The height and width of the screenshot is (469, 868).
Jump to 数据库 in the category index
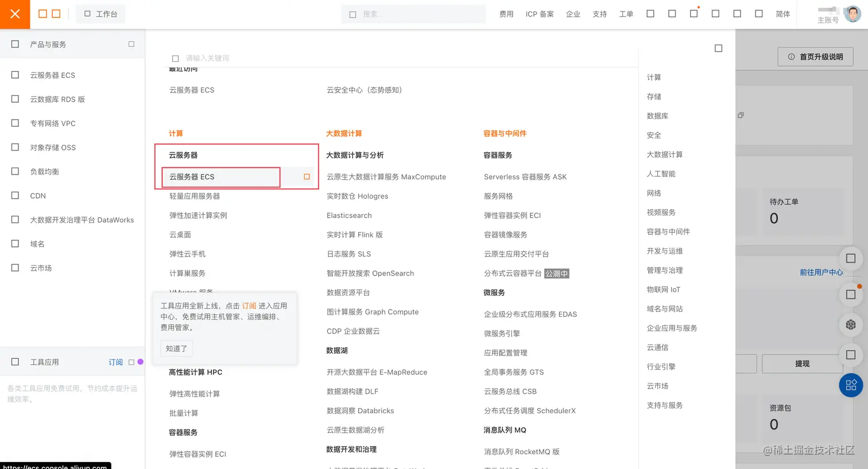coord(657,116)
